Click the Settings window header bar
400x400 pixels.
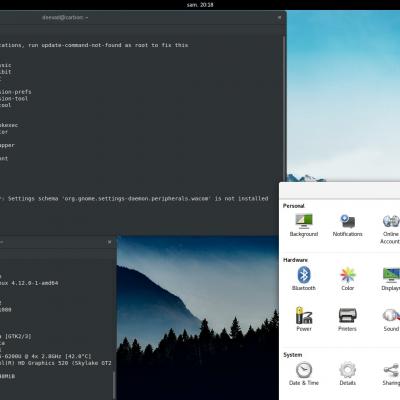click(x=339, y=190)
